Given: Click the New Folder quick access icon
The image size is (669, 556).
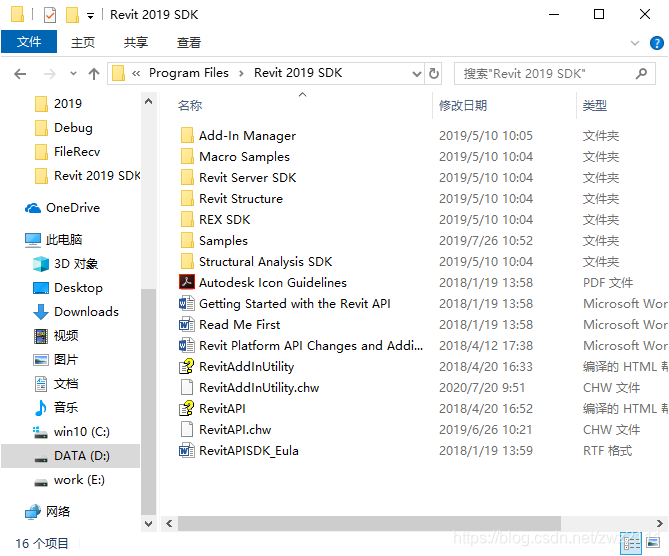Looking at the screenshot, I should coord(72,15).
